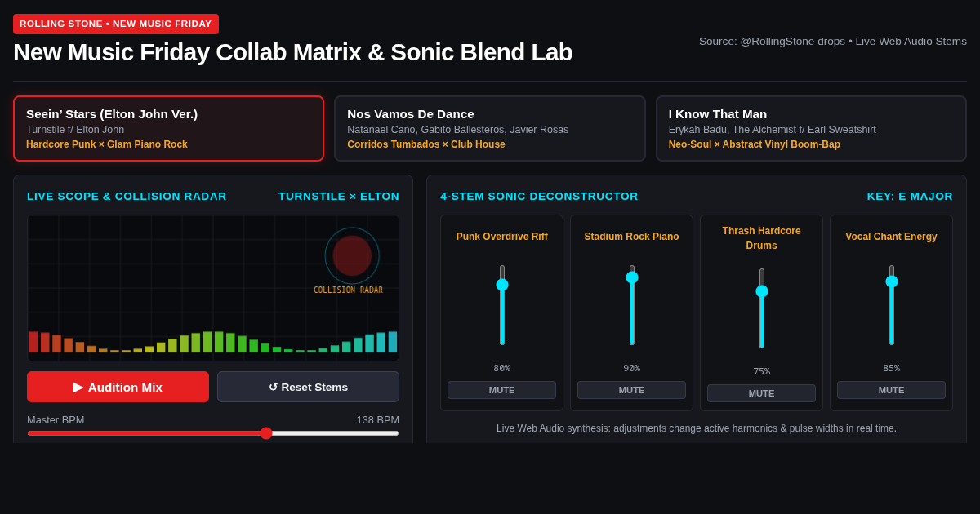The height and width of the screenshot is (514, 980).
Task: Click the 90% stem level value
Action: click(632, 368)
